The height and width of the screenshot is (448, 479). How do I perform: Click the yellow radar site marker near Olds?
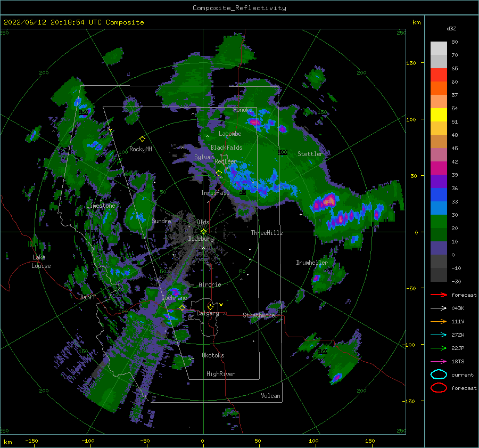(x=203, y=232)
